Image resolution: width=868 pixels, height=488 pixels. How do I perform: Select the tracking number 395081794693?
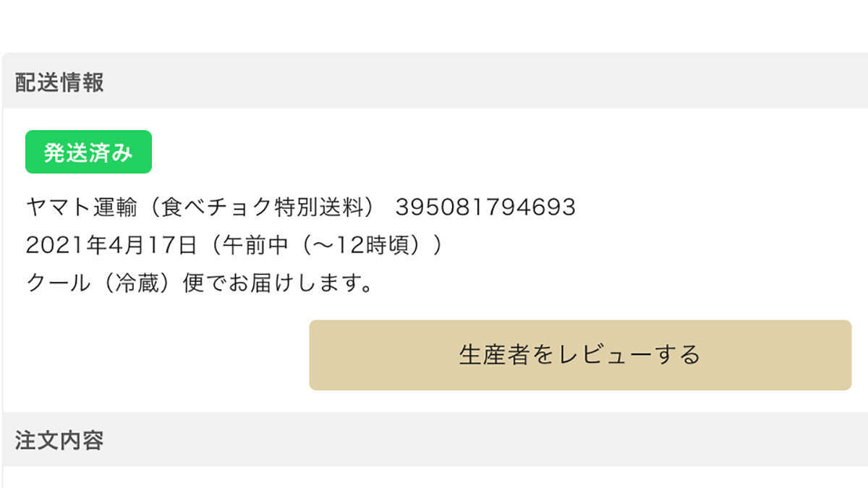tap(485, 207)
